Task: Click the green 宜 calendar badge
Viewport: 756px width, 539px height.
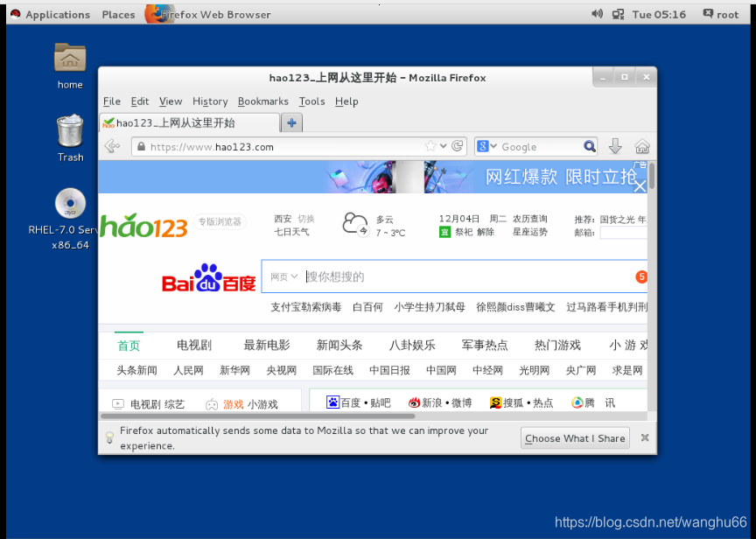Action: tap(444, 233)
